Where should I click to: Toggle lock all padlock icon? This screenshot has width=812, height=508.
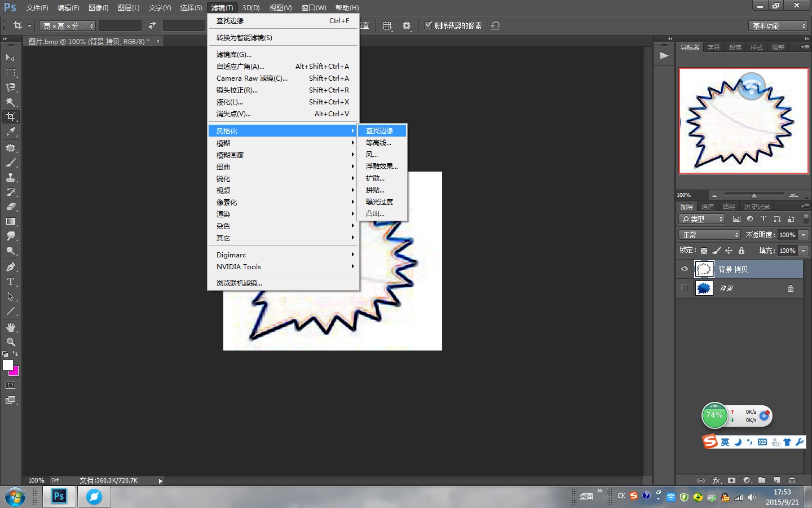coord(742,251)
